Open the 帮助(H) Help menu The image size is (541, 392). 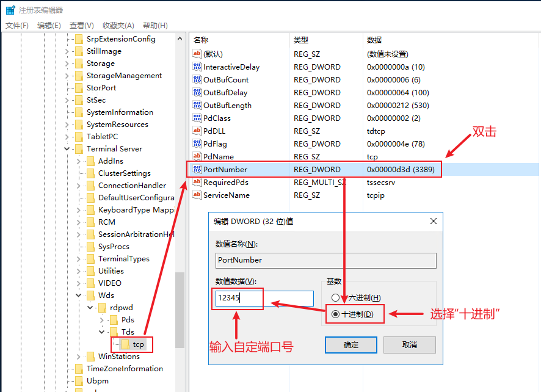click(x=155, y=26)
